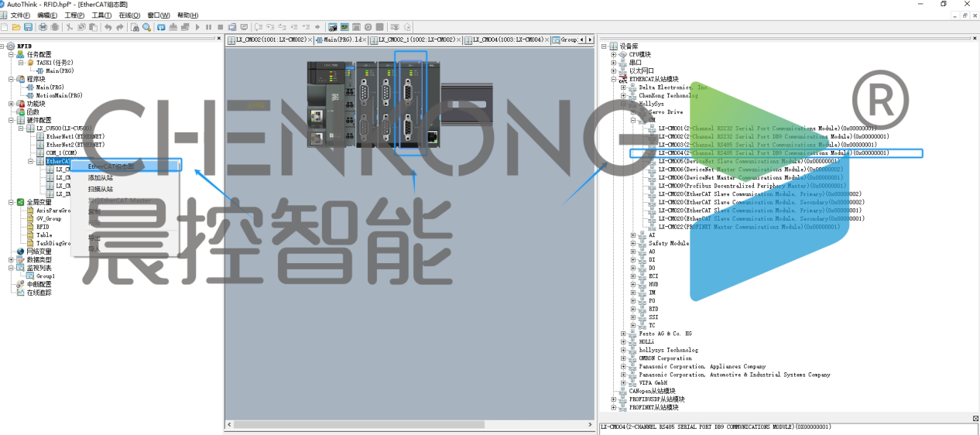980x435 pixels.
Task: Expand the 数据类型 tree node
Action: tap(12, 259)
